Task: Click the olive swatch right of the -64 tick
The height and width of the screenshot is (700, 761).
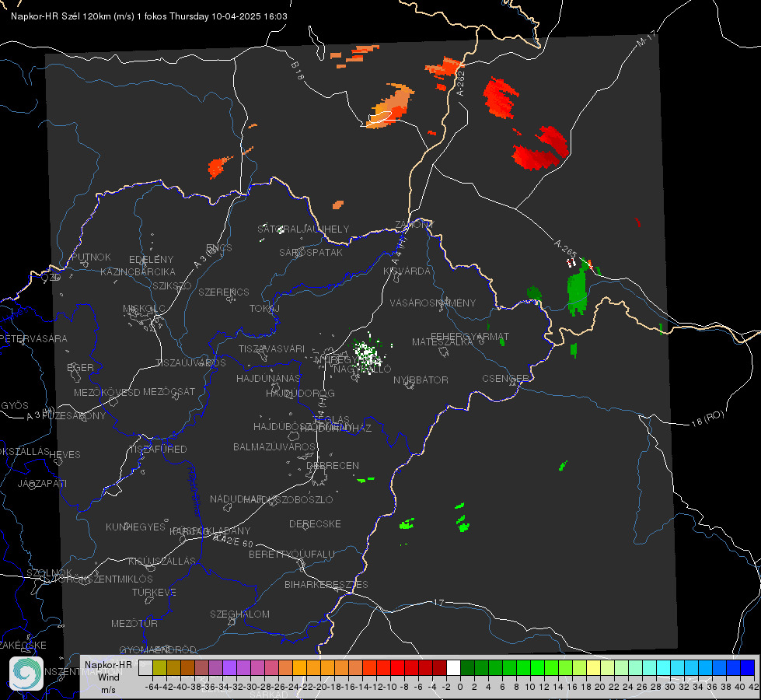Action: (159, 667)
